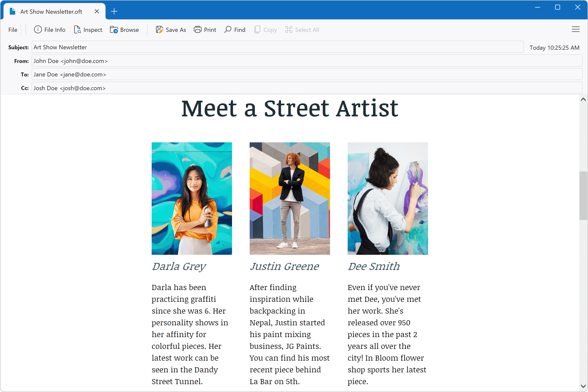Viewport: 588px width, 392px height.
Task: Open the Browse folder icon
Action: pos(114,30)
